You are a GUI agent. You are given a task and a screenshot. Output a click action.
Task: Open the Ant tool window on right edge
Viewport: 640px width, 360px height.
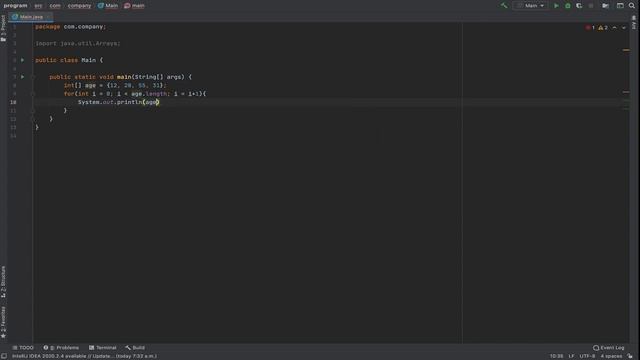[x=634, y=22]
